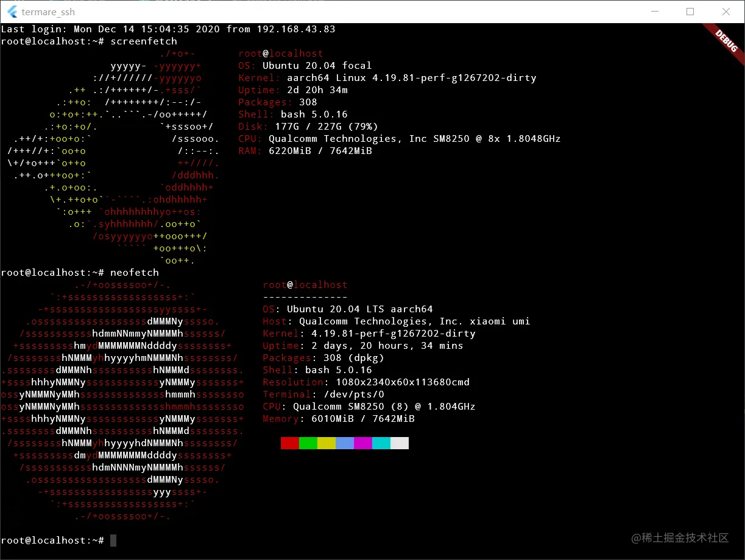The width and height of the screenshot is (745, 560).
Task: Click 'Qualcomm SM8250 (8) @ 1.804GHz' CPU value
Action: [x=384, y=407]
